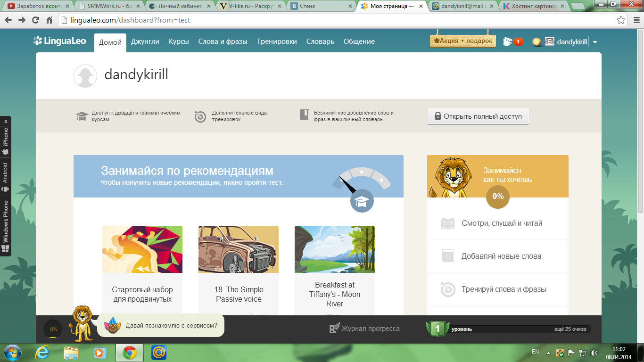
Task: Bookmark page with the star icon
Action: 621,20
